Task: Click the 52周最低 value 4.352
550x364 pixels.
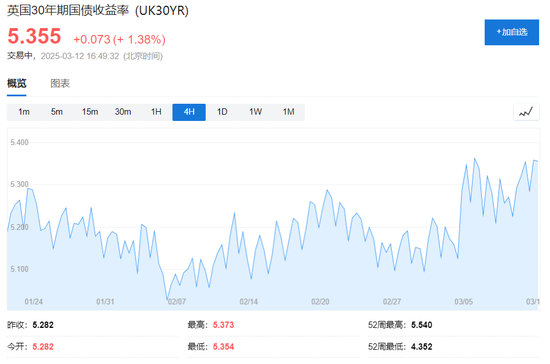Action: (x=422, y=347)
